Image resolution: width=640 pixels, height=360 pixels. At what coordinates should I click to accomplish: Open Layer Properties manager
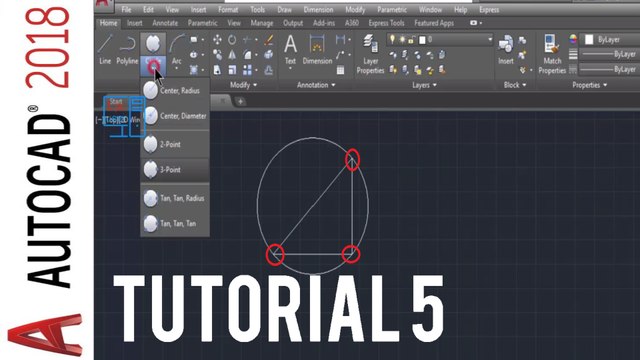pos(370,54)
